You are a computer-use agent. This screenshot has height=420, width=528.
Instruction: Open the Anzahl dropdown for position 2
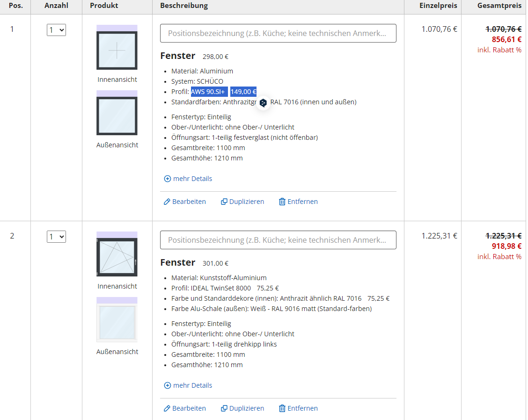tap(56, 237)
